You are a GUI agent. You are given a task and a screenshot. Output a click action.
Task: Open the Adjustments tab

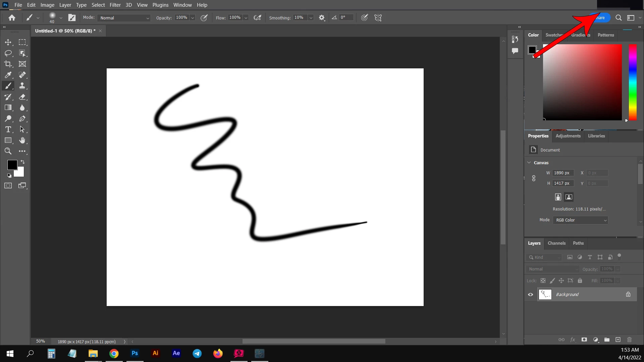click(x=568, y=136)
